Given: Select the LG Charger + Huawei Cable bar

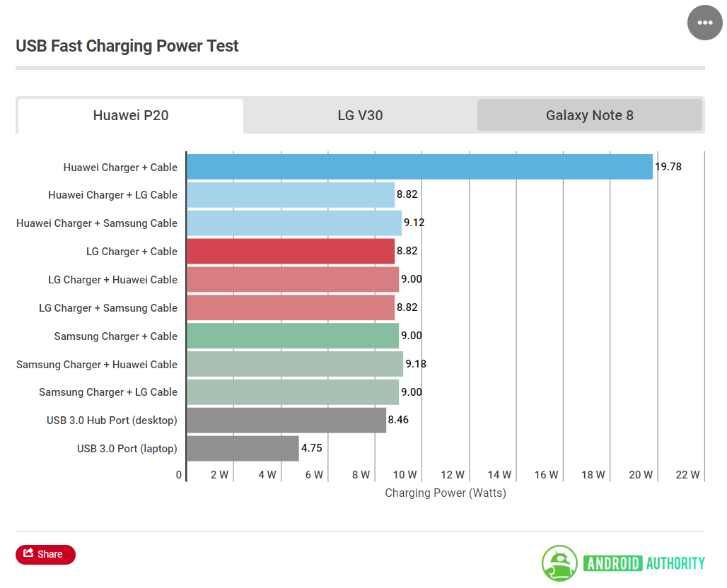Looking at the screenshot, I should click(x=293, y=279).
